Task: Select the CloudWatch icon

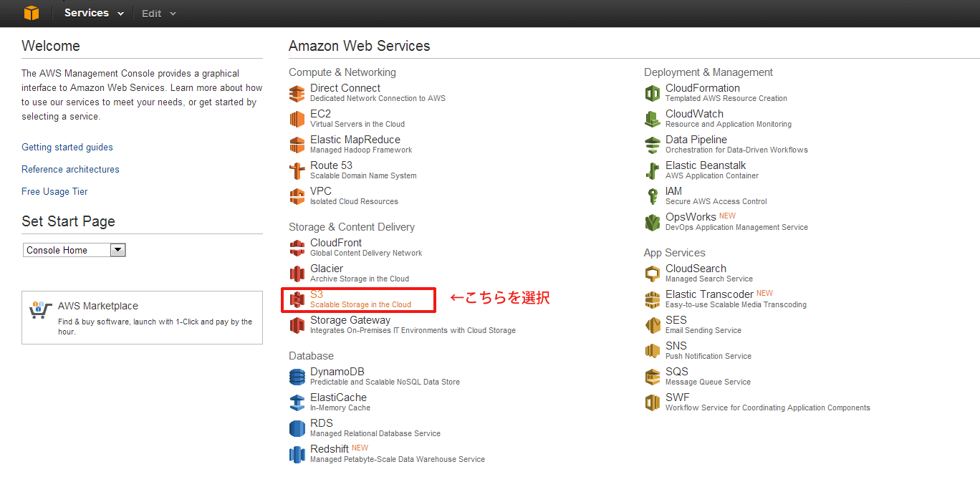Action: point(652,119)
